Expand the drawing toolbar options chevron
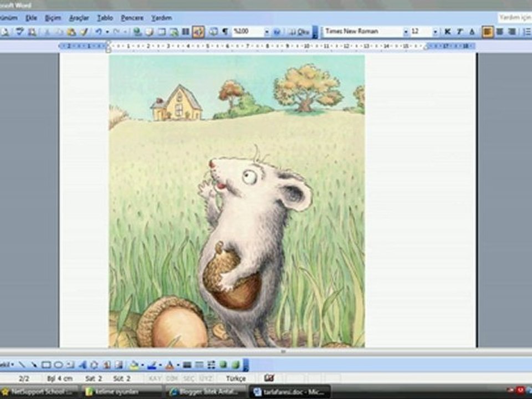Screen dimensions: 532x399 point(246,365)
